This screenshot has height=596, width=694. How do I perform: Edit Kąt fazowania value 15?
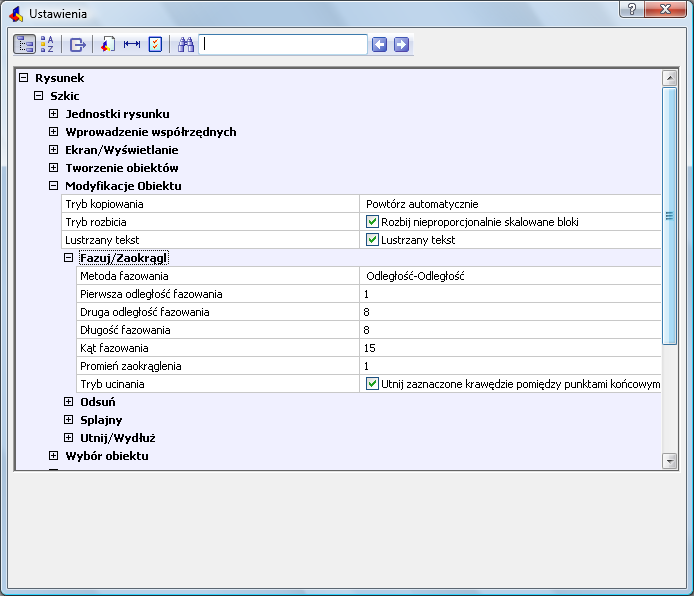510,348
